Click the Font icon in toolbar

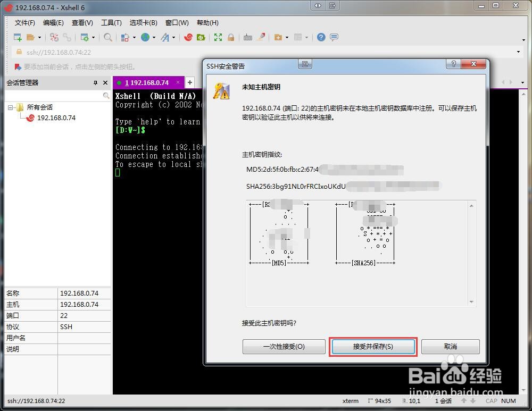pyautogui.click(x=165, y=37)
